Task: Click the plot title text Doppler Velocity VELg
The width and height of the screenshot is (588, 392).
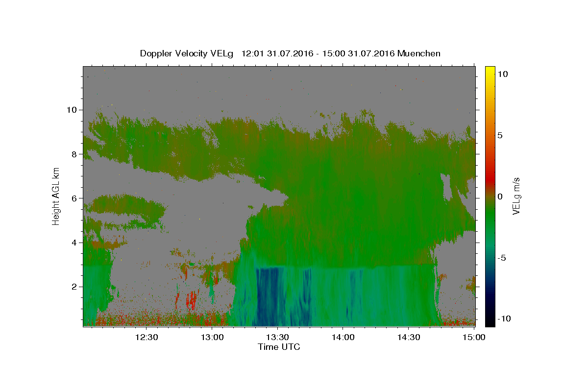Action: [x=188, y=53]
